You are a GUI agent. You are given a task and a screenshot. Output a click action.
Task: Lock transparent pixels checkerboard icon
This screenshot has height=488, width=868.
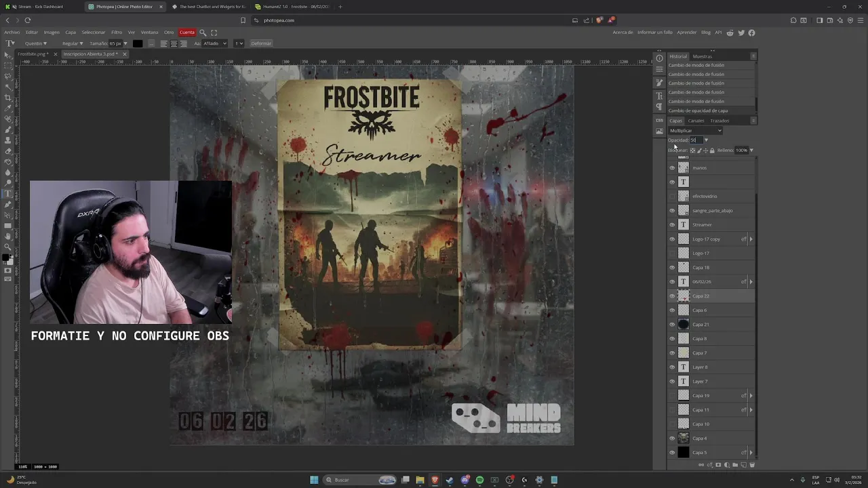tap(692, 150)
